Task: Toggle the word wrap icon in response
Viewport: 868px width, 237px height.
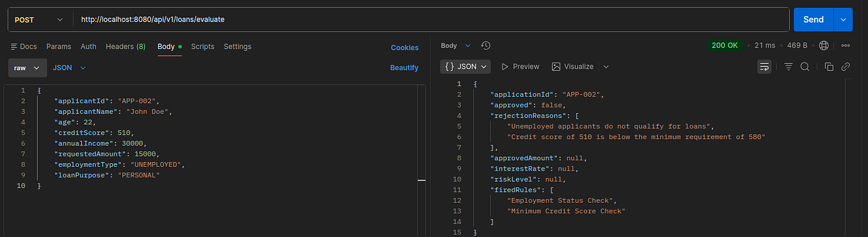Action: pyautogui.click(x=764, y=66)
